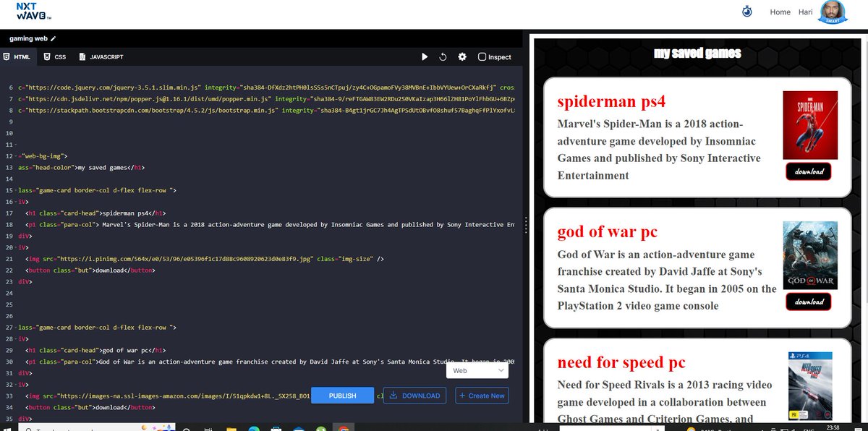This screenshot has width=868, height=431.
Task: Click the PUBLISH button
Action: (x=342, y=396)
